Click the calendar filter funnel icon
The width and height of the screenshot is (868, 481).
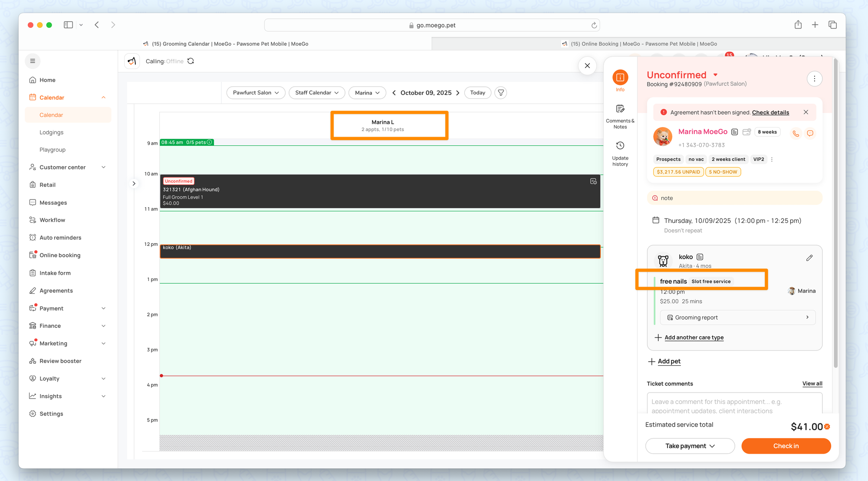pos(501,93)
